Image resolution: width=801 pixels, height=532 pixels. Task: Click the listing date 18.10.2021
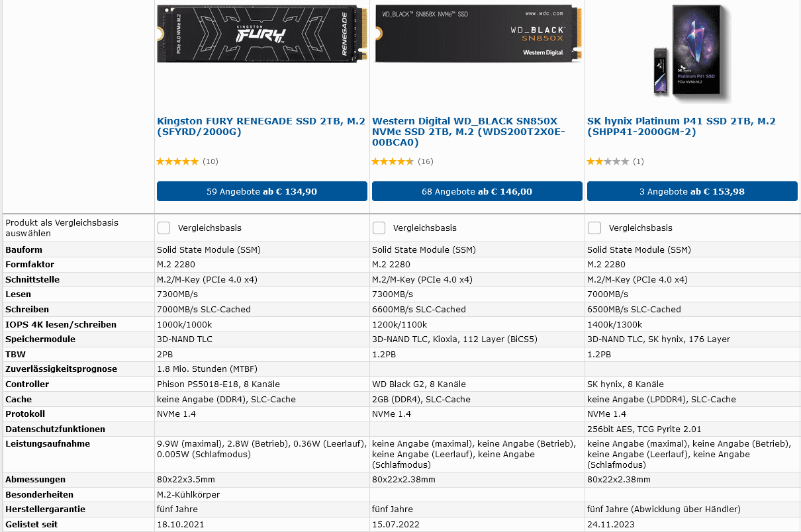[x=181, y=524]
